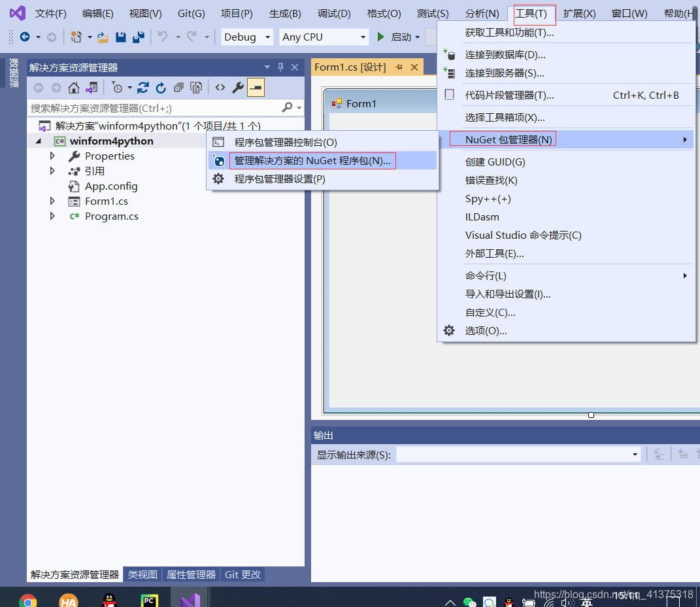This screenshot has height=607, width=700.
Task: Open Solution Explorer properties with the wrench icon
Action: [237, 87]
